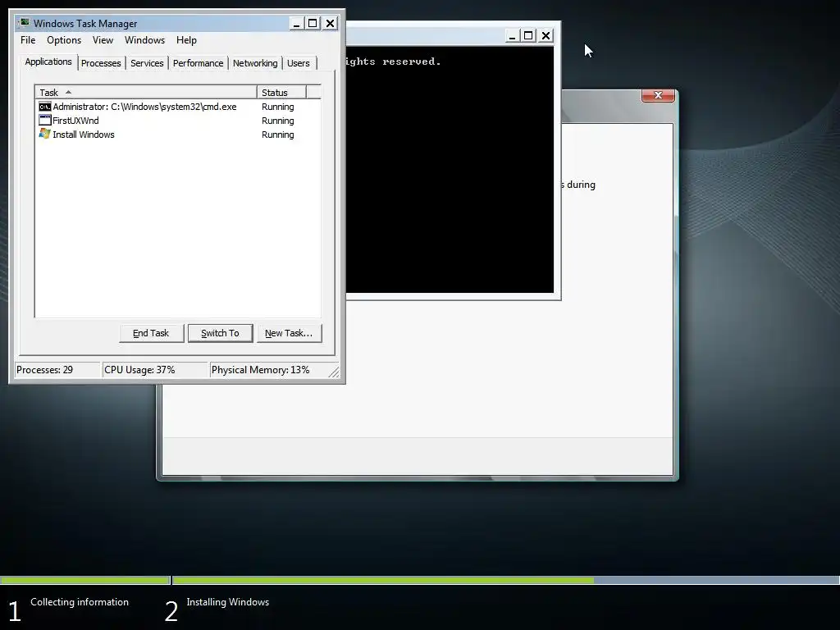
Task: Click the New Task... button
Action: point(289,333)
